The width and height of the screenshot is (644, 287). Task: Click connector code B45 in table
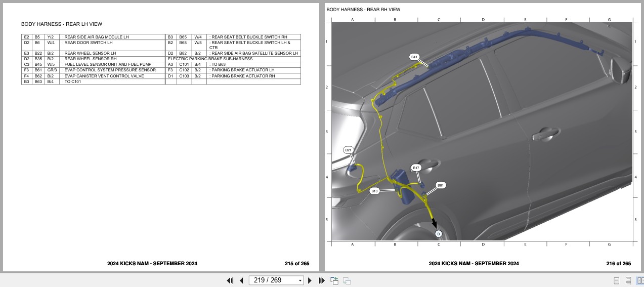(38, 64)
